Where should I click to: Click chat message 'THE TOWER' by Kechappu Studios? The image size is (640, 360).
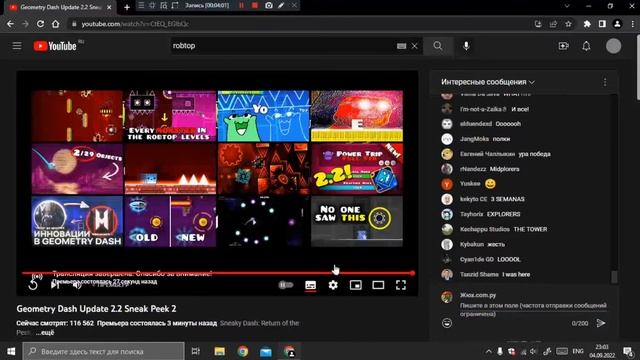pyautogui.click(x=530, y=229)
